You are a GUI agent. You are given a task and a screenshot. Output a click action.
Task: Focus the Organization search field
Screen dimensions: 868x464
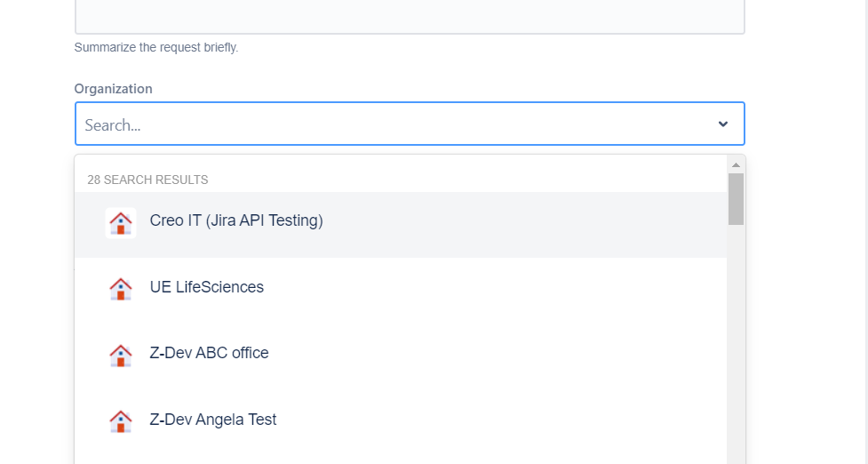[x=400, y=124]
